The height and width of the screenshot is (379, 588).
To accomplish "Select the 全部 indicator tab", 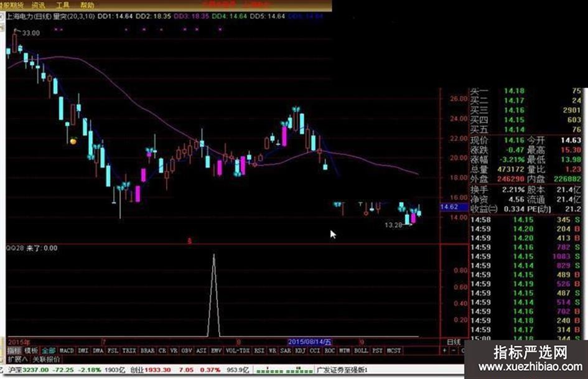I will tap(49, 350).
